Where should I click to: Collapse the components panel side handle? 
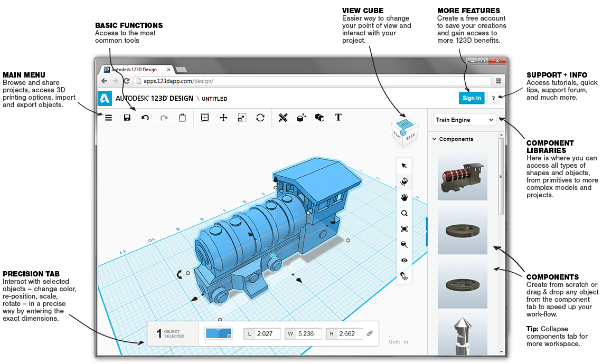point(427,231)
